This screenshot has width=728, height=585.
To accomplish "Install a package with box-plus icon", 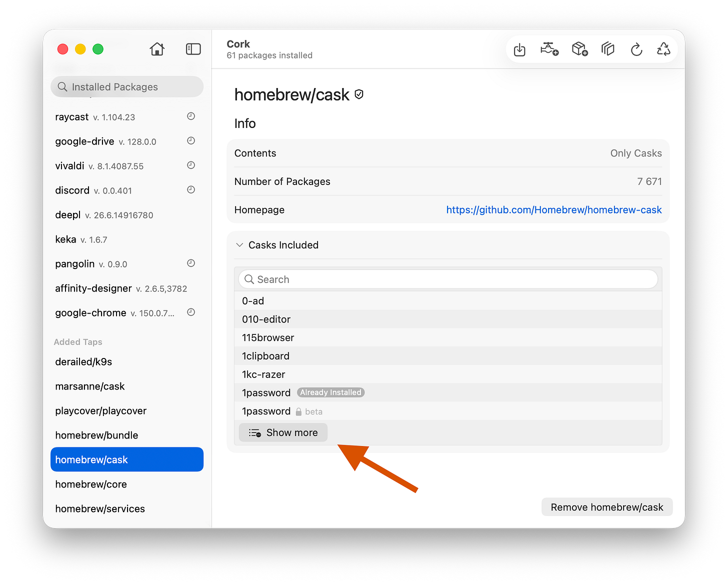I will click(580, 49).
